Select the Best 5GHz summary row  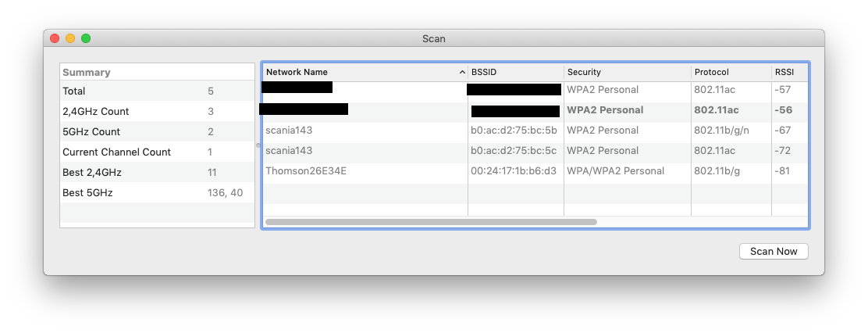[157, 193]
